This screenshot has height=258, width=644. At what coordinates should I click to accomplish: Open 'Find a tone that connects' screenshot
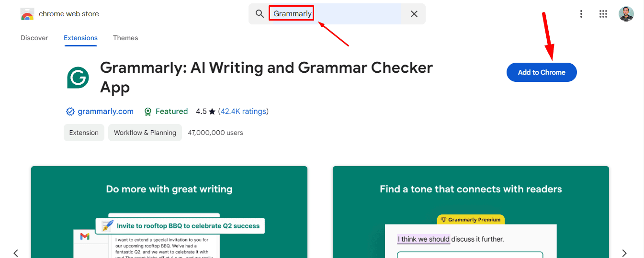click(471, 212)
